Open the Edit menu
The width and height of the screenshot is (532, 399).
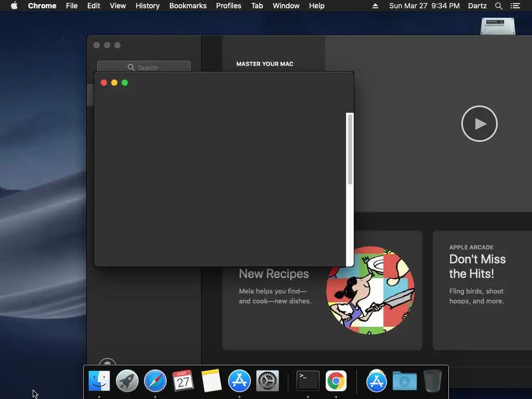click(x=94, y=6)
